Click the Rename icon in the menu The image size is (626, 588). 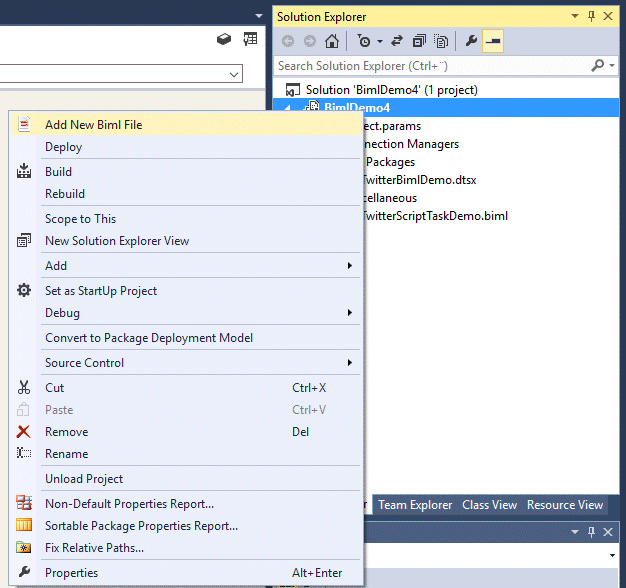[x=24, y=453]
